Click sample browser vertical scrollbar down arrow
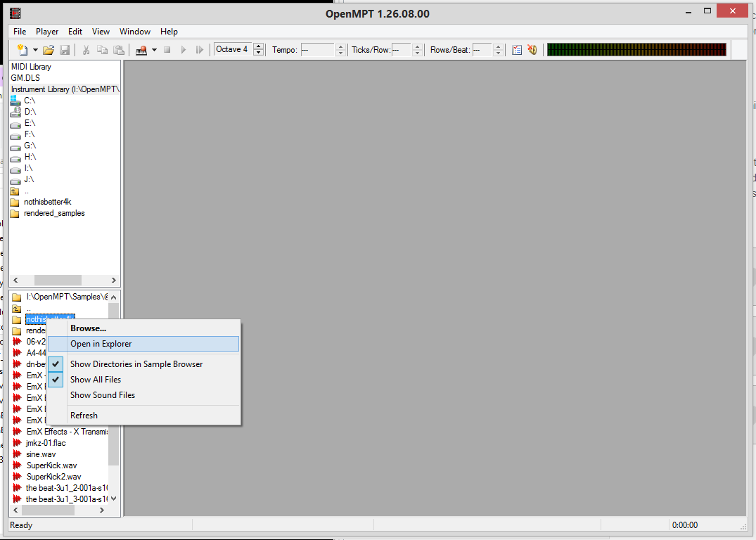 114,499
